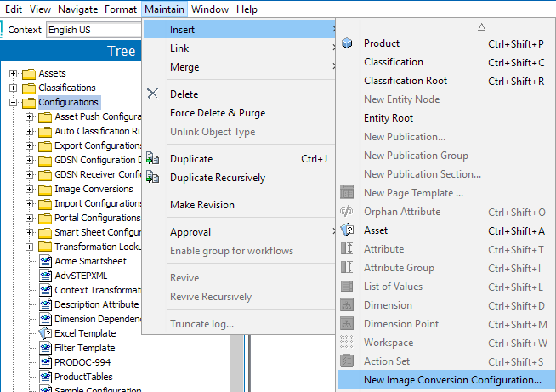
Task: Choose Classification Root from Insert submenu
Action: [406, 81]
